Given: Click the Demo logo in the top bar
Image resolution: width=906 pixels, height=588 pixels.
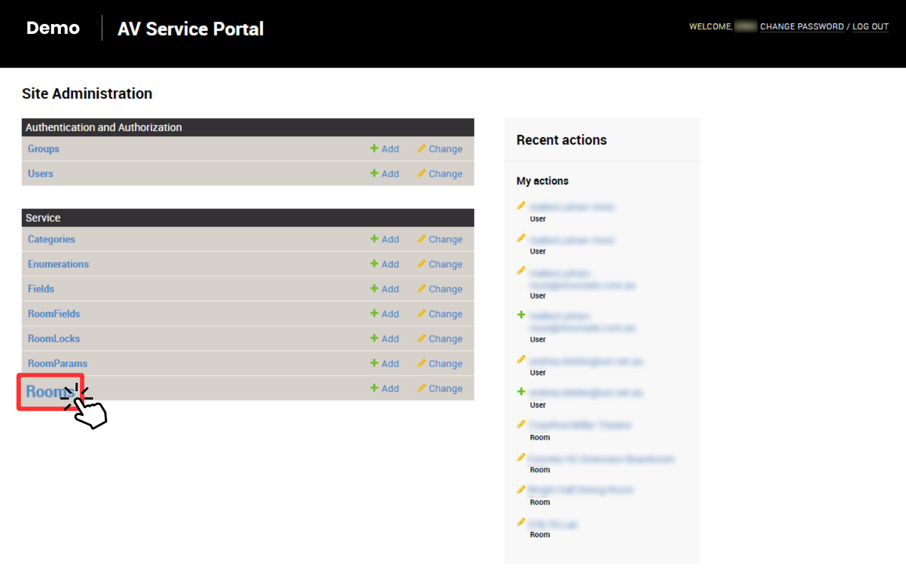Looking at the screenshot, I should pyautogui.click(x=53, y=28).
